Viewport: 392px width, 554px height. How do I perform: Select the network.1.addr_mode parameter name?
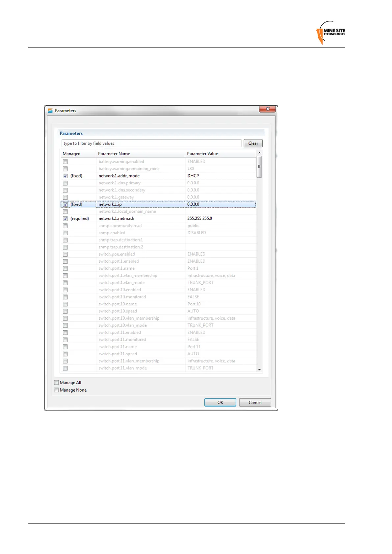click(x=119, y=176)
